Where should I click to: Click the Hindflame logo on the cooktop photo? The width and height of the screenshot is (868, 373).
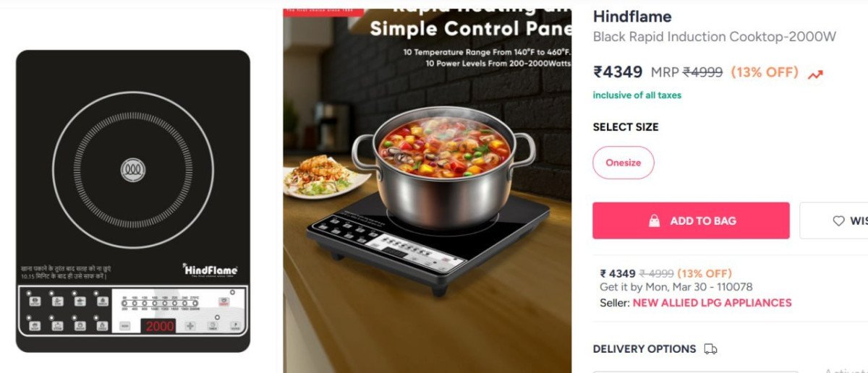(x=210, y=269)
